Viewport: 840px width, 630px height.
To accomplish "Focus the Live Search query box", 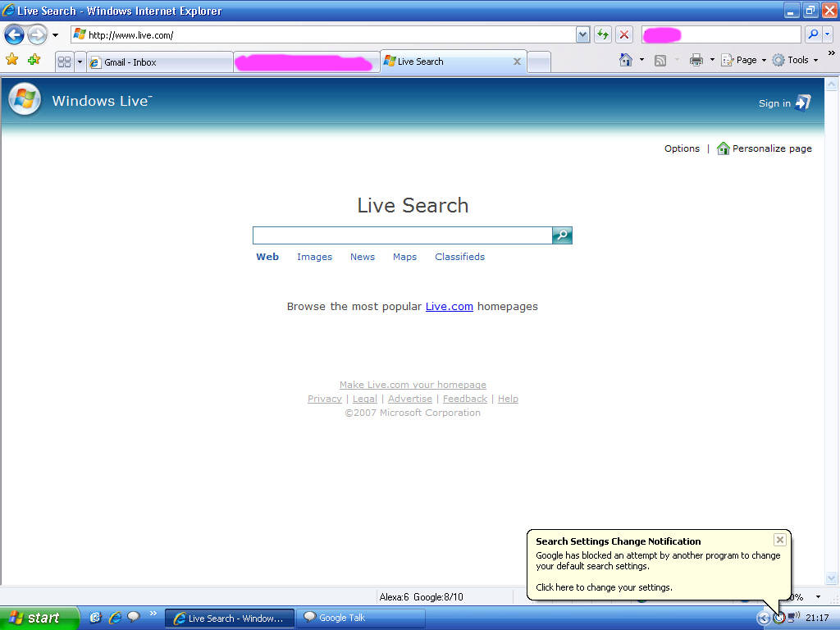I will click(402, 235).
